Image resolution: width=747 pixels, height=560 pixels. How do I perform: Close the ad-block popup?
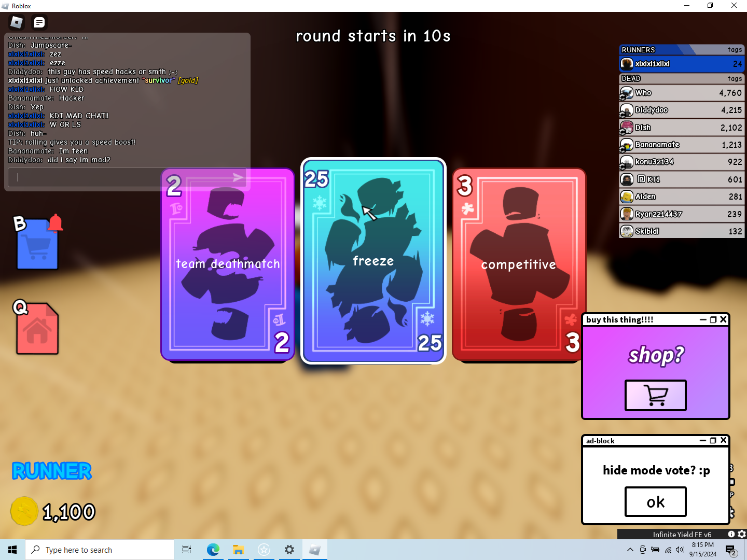pos(723,440)
